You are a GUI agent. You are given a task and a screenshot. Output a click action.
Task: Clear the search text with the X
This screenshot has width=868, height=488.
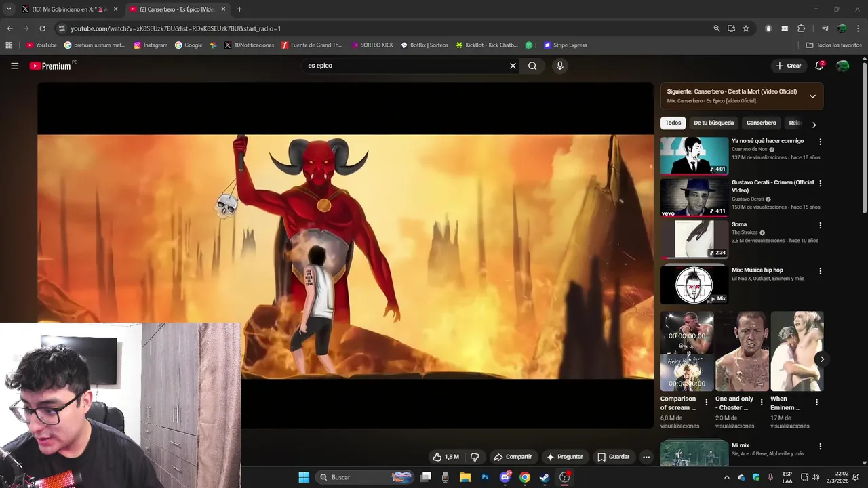pyautogui.click(x=513, y=66)
